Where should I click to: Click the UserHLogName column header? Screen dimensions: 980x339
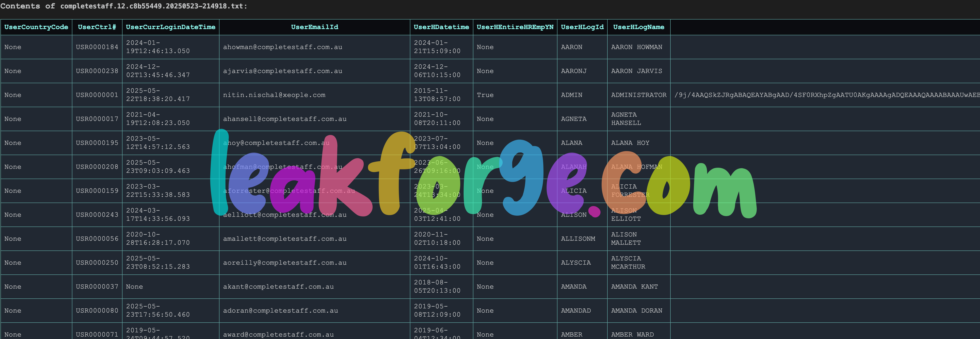(639, 27)
